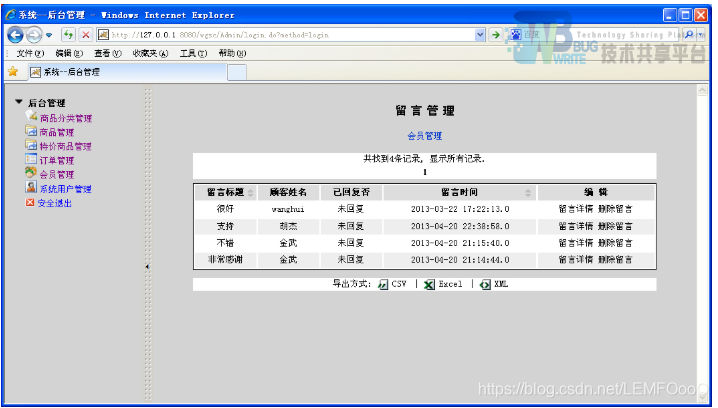Screen dimensions: 718x408
Task: Click the XML export icon
Action: click(485, 285)
